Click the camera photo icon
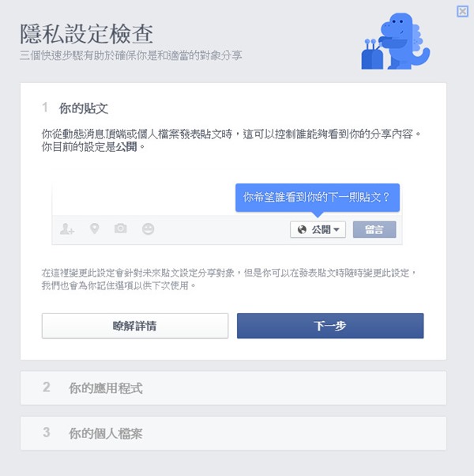Viewport: 474px width, 476px height. click(120, 229)
